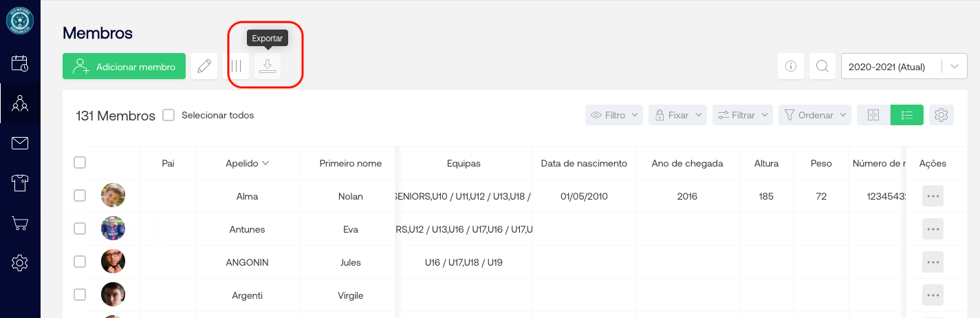Click the Exportar download icon
980x318 pixels.
268,66
